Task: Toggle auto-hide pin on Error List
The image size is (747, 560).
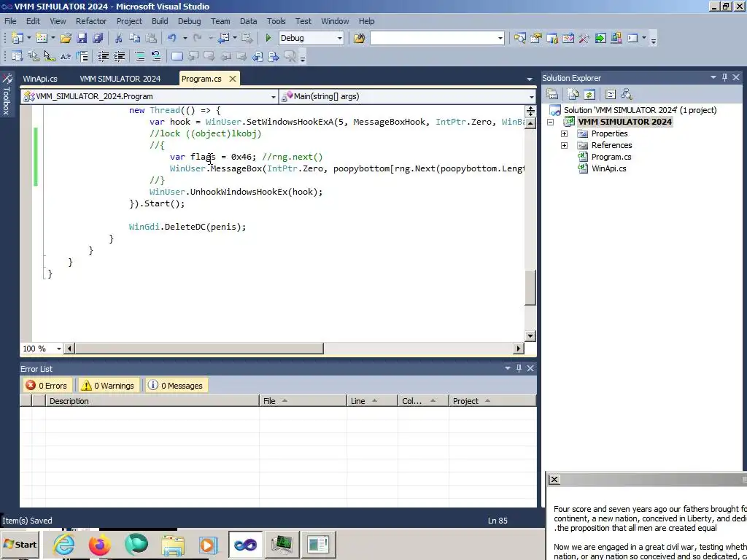Action: [519, 368]
